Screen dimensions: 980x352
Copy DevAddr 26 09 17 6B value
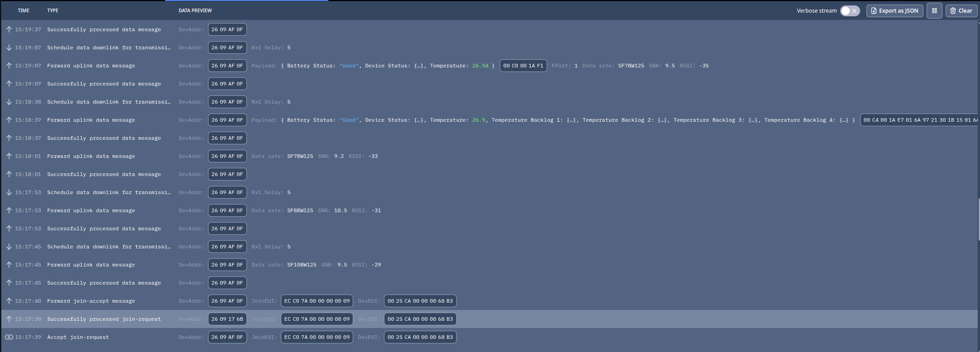pyautogui.click(x=227, y=319)
